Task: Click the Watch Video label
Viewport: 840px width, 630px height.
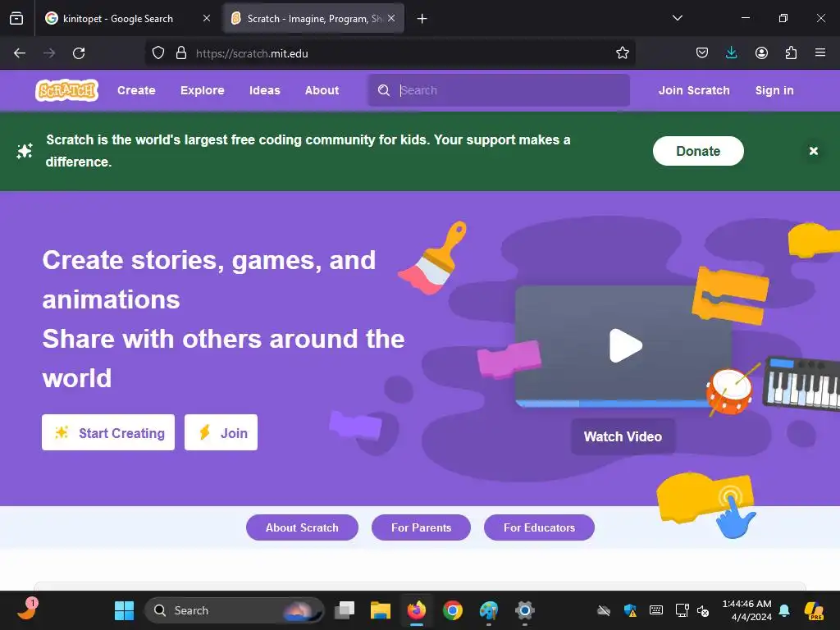Action: (x=623, y=436)
